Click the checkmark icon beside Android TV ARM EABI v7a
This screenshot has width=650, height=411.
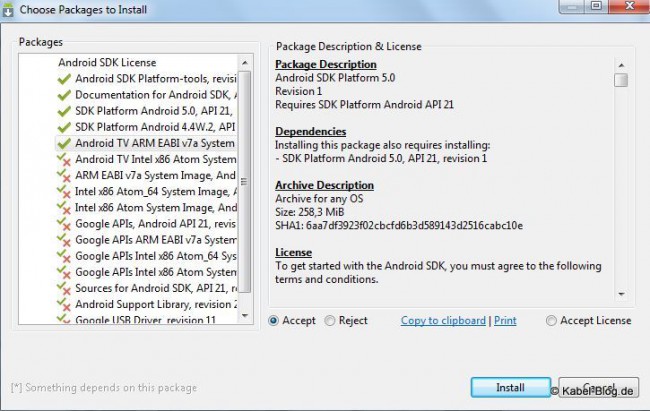[64, 143]
